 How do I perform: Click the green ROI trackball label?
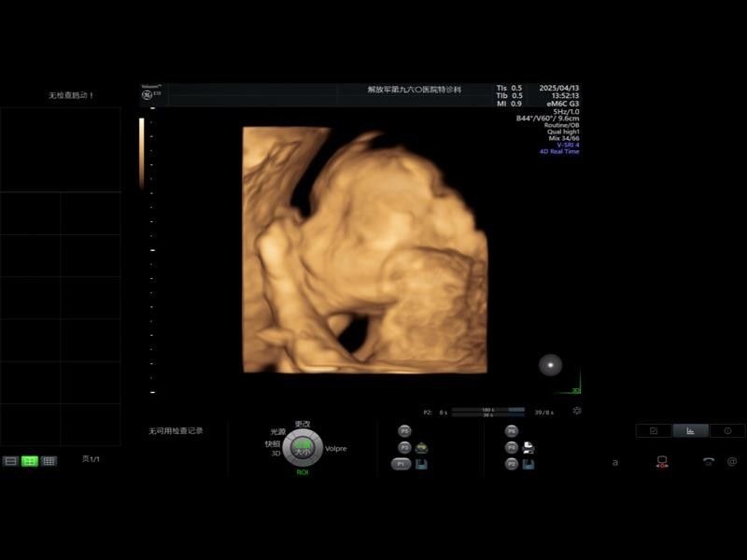point(303,472)
